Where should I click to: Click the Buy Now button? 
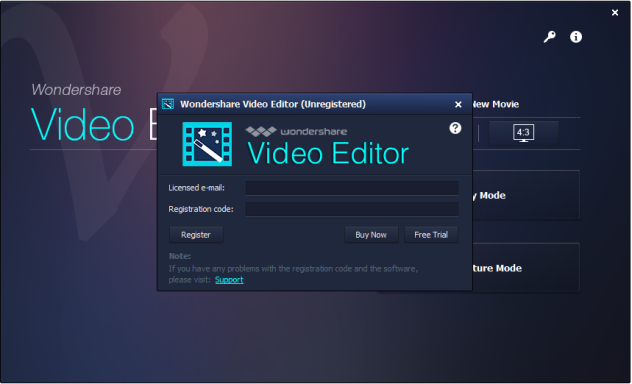371,235
